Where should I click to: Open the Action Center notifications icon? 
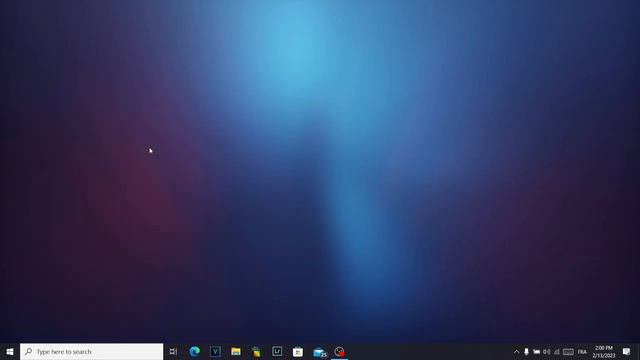[627, 351]
